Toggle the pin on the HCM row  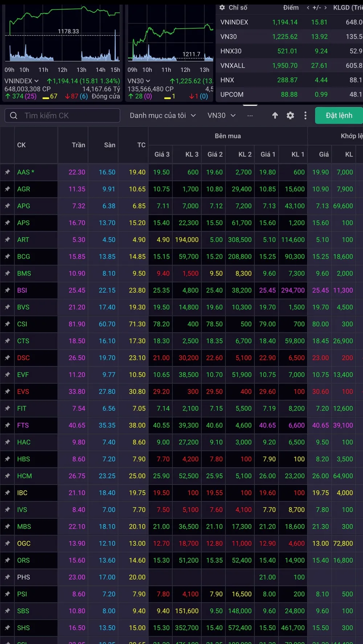[x=7, y=476]
